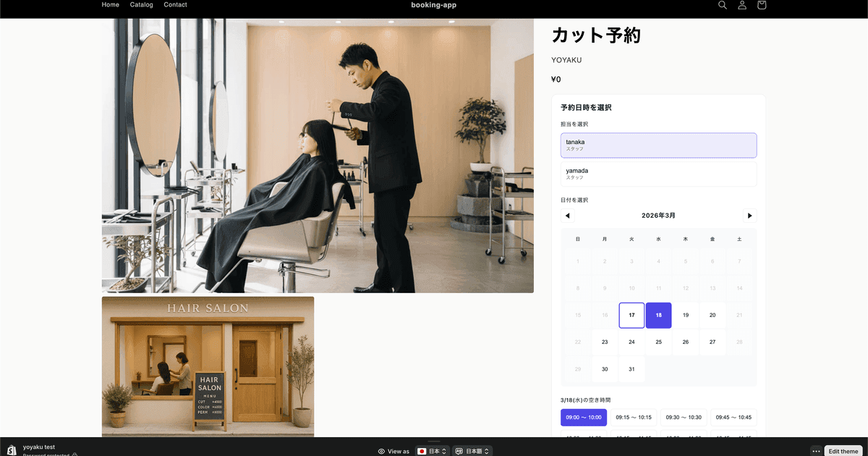Screen dimensions: 868x456
Task: Go to the Catalog menu item
Action: (x=141, y=4)
